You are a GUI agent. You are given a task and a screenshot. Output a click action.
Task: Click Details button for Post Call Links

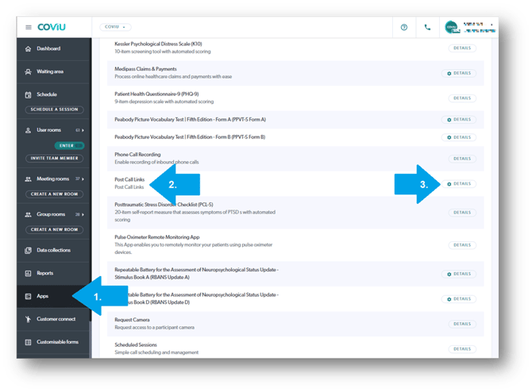(x=458, y=183)
